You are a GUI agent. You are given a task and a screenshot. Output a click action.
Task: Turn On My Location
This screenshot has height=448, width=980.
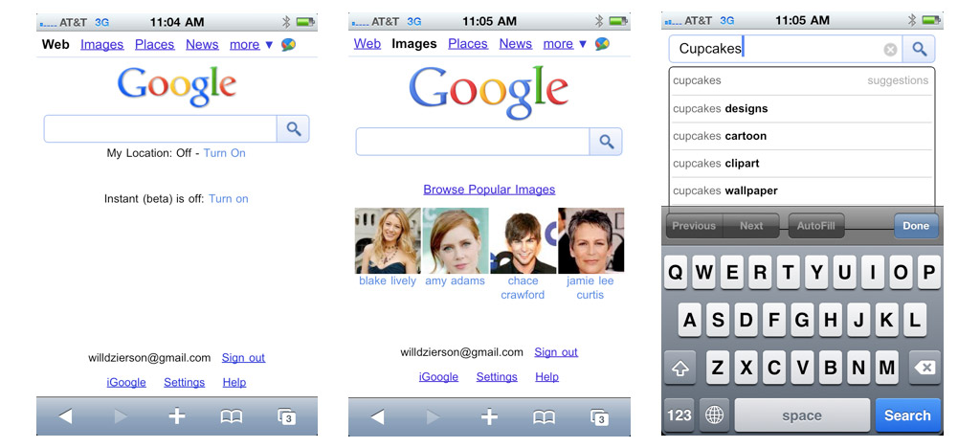pyautogui.click(x=224, y=153)
